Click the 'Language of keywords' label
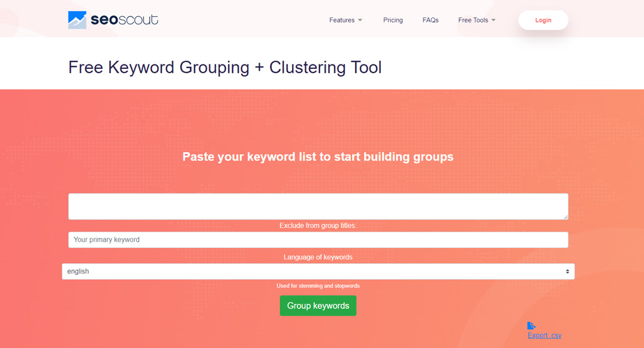Image resolution: width=644 pixels, height=348 pixels. pos(318,257)
